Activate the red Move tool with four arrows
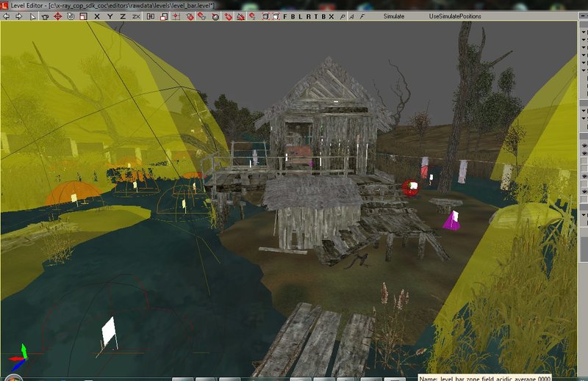 coord(58,16)
